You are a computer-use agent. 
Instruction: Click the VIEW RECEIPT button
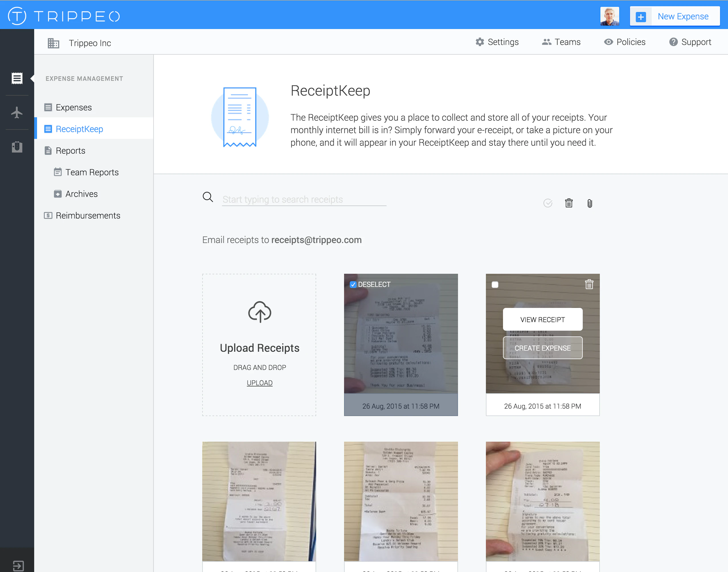tap(542, 320)
